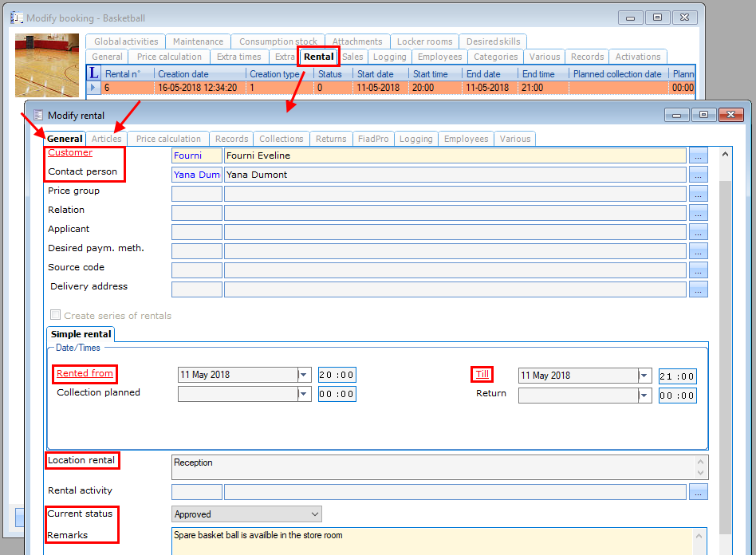Click the Collection planned time field
756x555 pixels.
[x=337, y=394]
